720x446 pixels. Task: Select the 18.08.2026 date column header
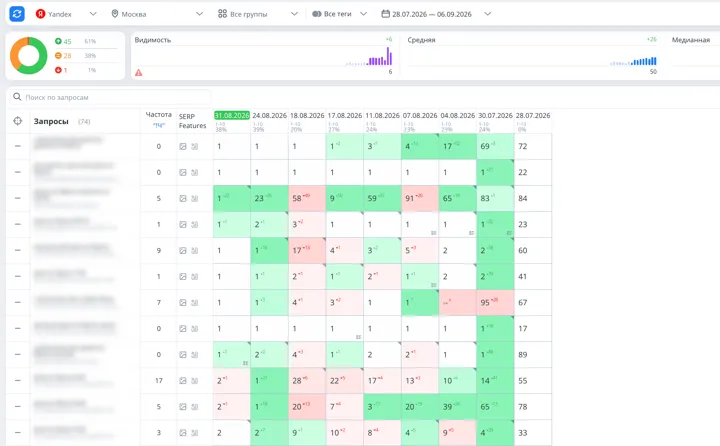tap(307, 115)
